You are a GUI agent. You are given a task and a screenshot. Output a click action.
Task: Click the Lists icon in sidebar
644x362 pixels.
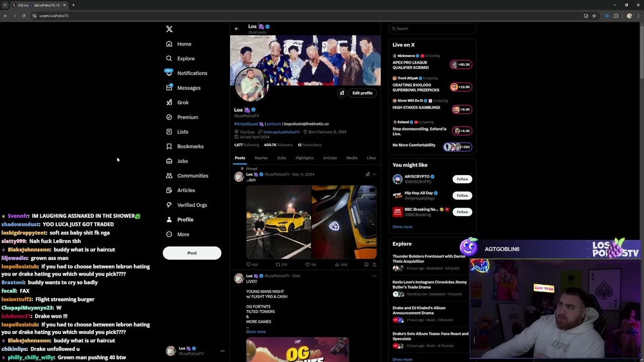pos(169,132)
